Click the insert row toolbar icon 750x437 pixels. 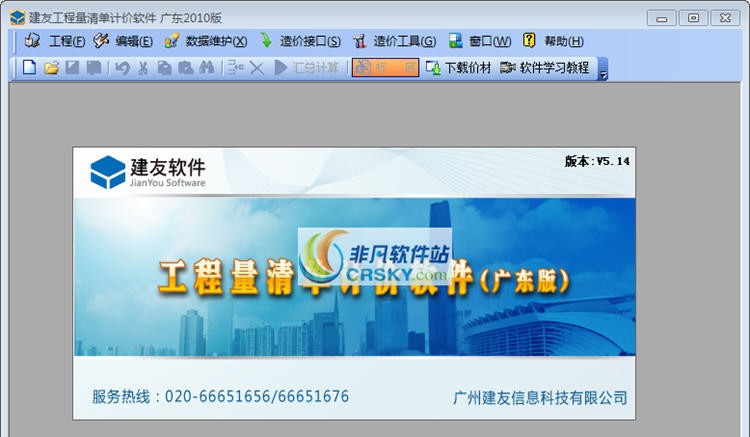(x=235, y=67)
